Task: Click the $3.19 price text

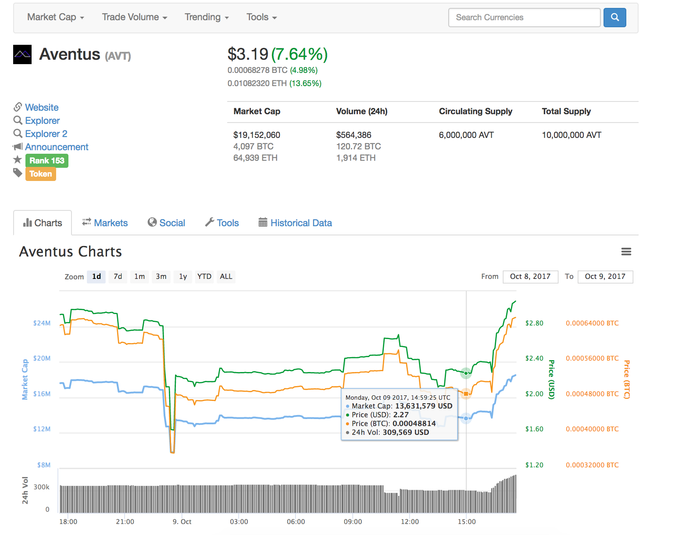Action: pos(248,54)
